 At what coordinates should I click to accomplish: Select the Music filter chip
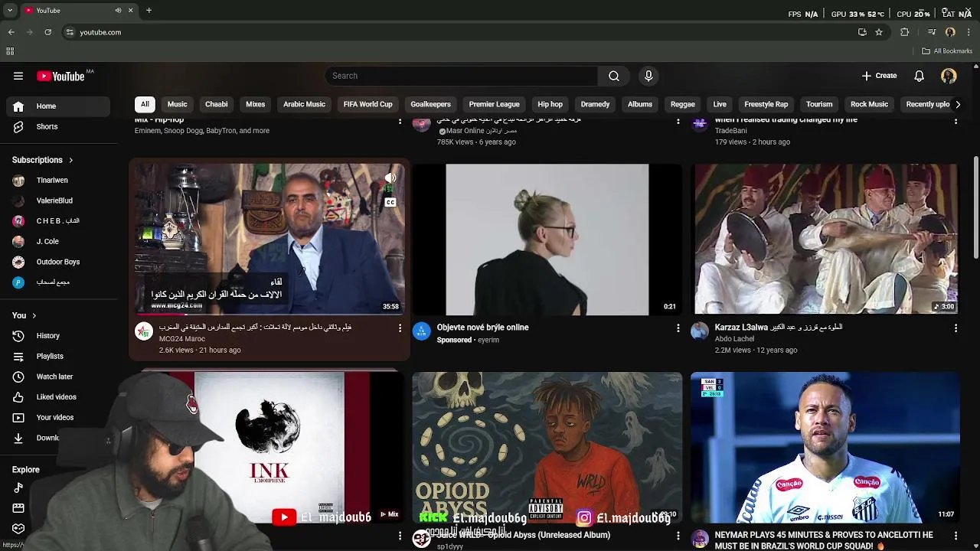(177, 104)
